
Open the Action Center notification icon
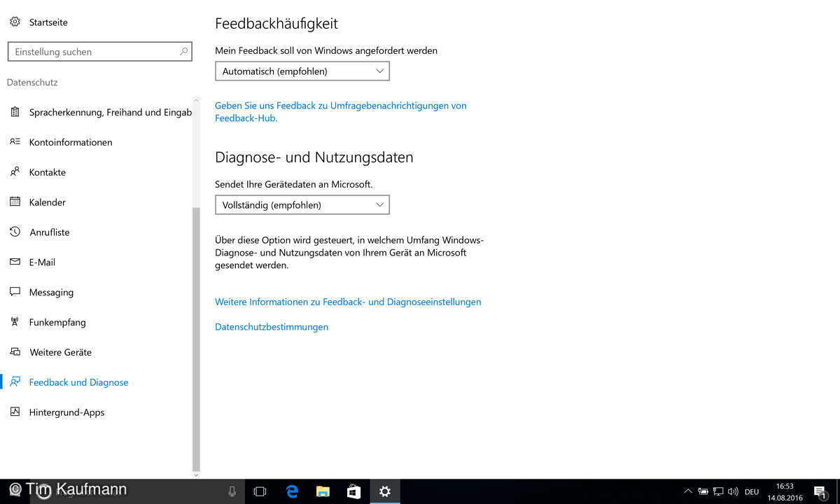pos(820,491)
